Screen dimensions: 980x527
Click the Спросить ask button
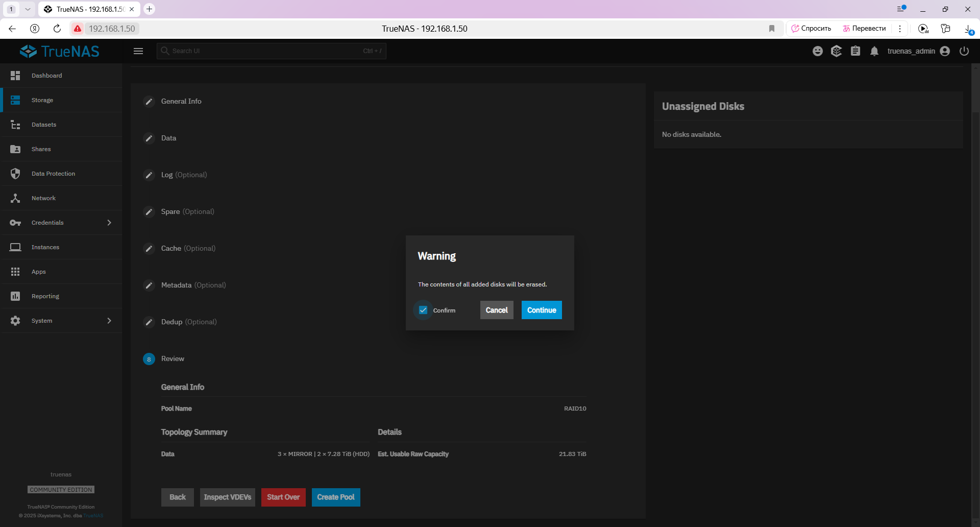(x=811, y=29)
